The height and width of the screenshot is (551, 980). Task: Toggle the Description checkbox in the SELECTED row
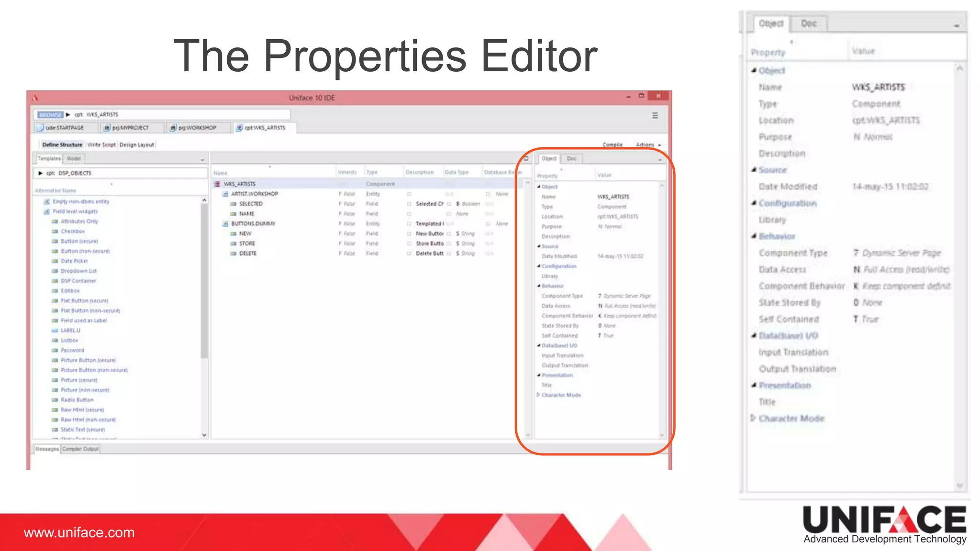click(409, 204)
